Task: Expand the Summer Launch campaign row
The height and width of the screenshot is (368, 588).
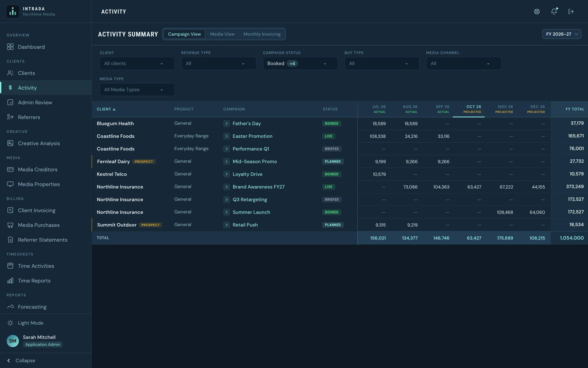Action: [x=226, y=212]
